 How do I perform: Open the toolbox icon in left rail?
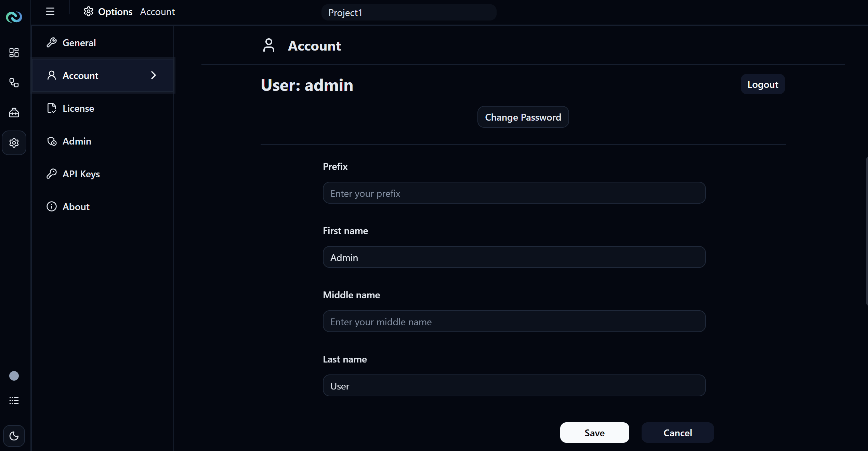pyautogui.click(x=14, y=113)
